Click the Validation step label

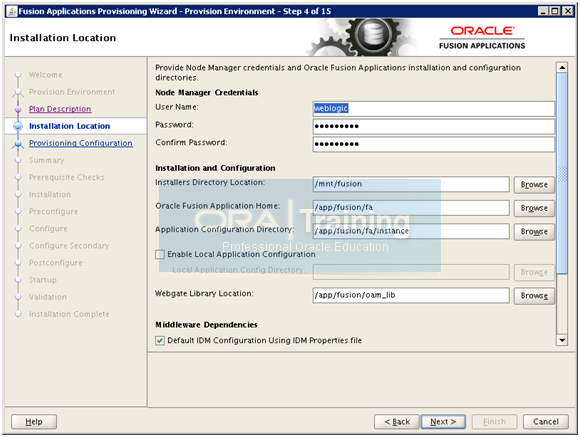click(x=48, y=297)
